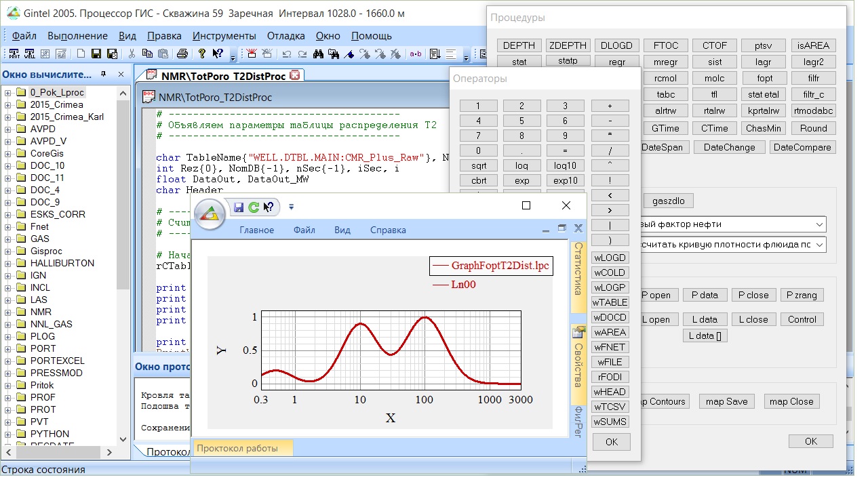Expand the HALLIBURTON tree node

click(8, 264)
